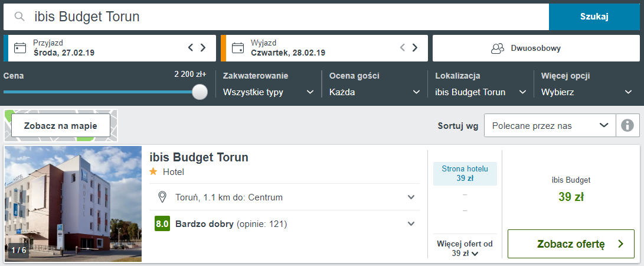Click the check-in calendar icon

click(x=21, y=48)
